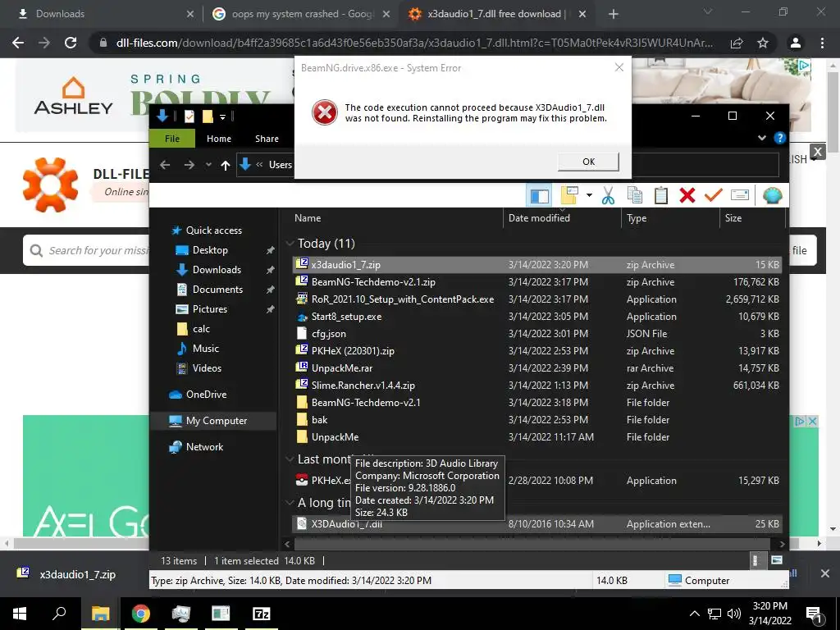
Task: Click OK in the System Error dialog
Action: 588,162
